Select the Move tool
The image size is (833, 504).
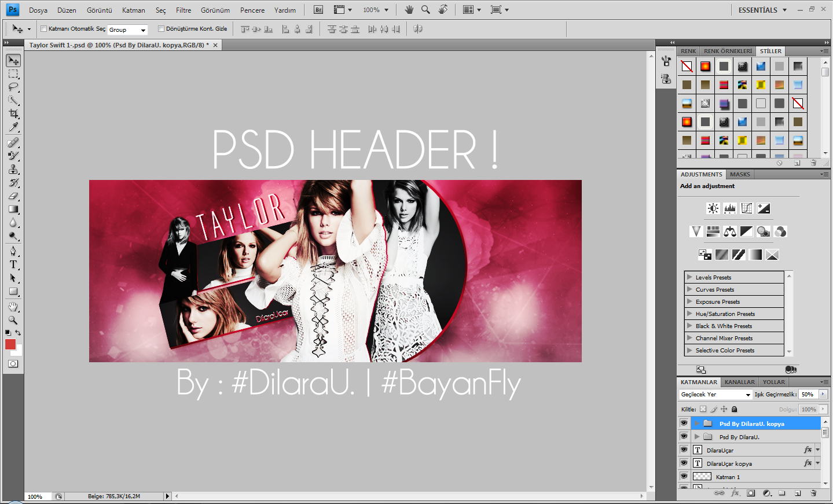pyautogui.click(x=13, y=60)
